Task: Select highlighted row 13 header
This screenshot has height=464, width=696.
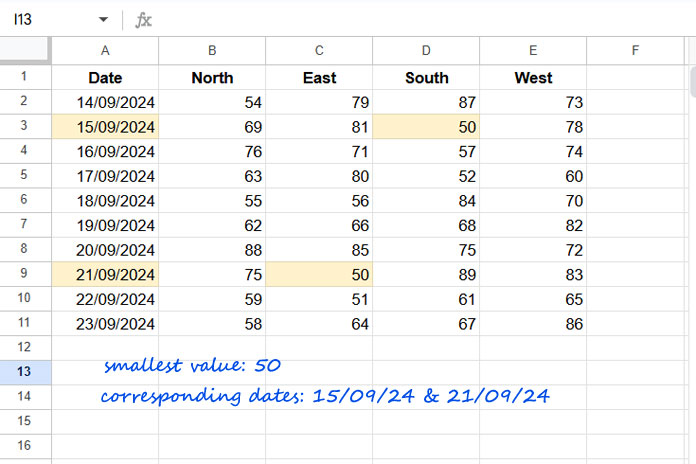Action: 25,372
